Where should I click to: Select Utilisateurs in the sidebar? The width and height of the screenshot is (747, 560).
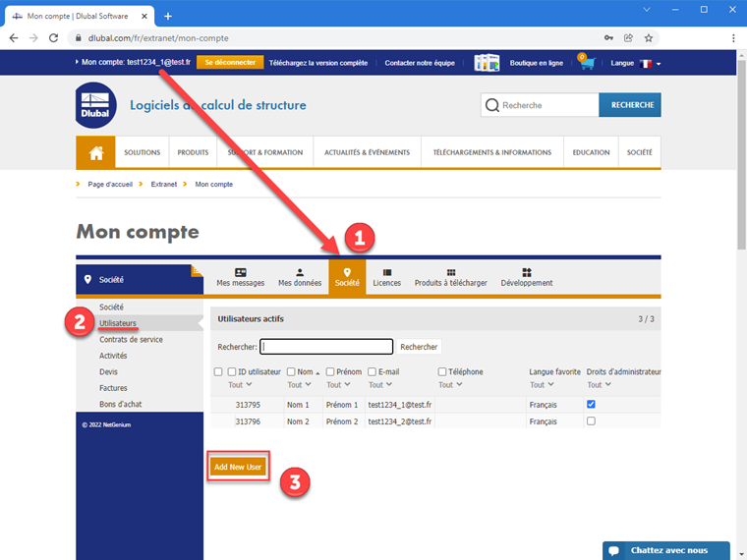click(x=118, y=323)
